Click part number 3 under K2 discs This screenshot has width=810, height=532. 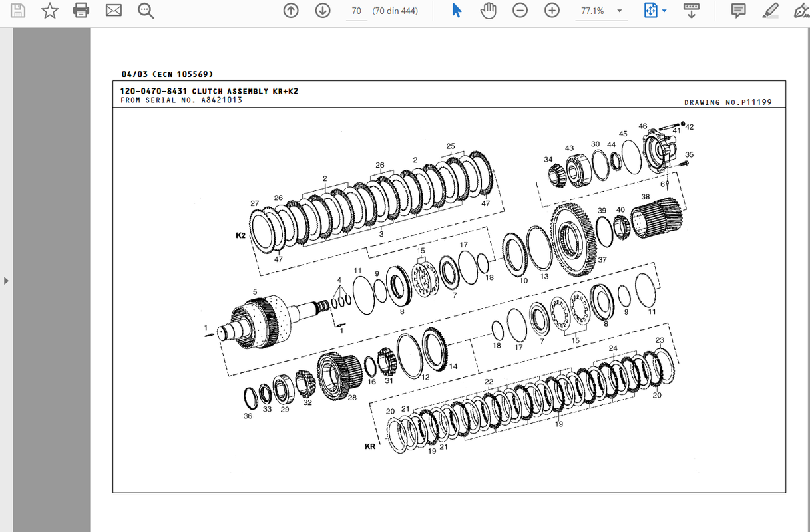(381, 235)
